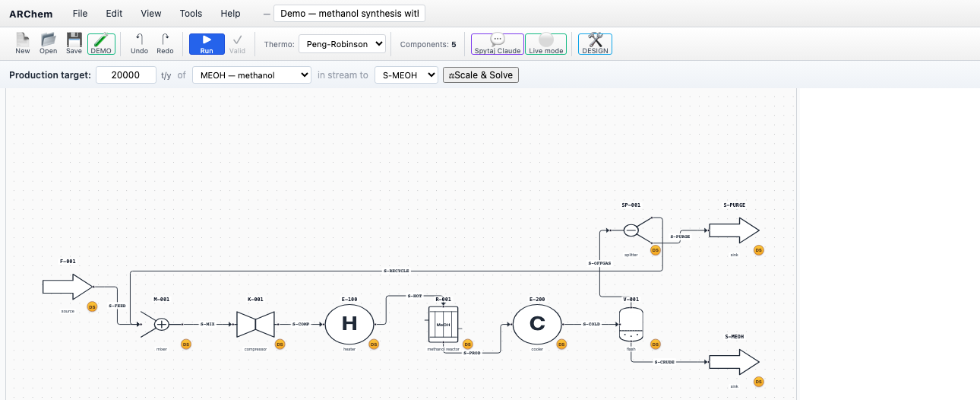
Task: Run the simulation
Action: [207, 44]
